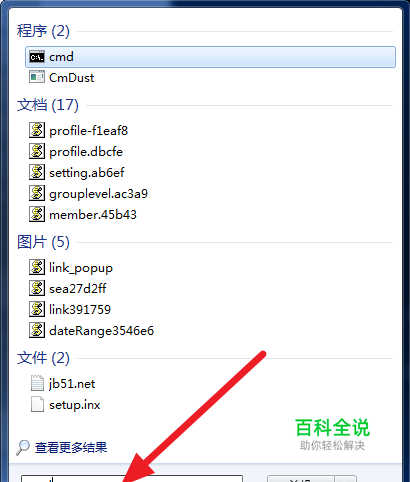Focus the Start menu search box
The image size is (410, 482).
point(132,479)
